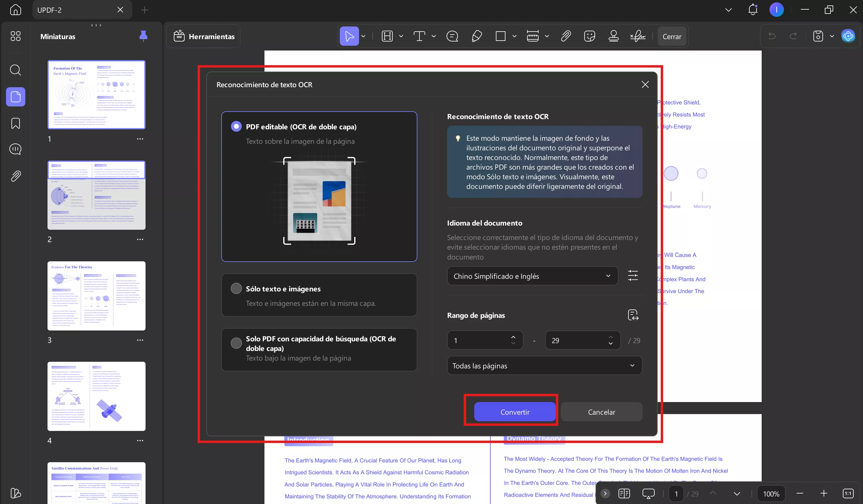The width and height of the screenshot is (863, 504).
Task: Select the signature tool
Action: pos(638,36)
